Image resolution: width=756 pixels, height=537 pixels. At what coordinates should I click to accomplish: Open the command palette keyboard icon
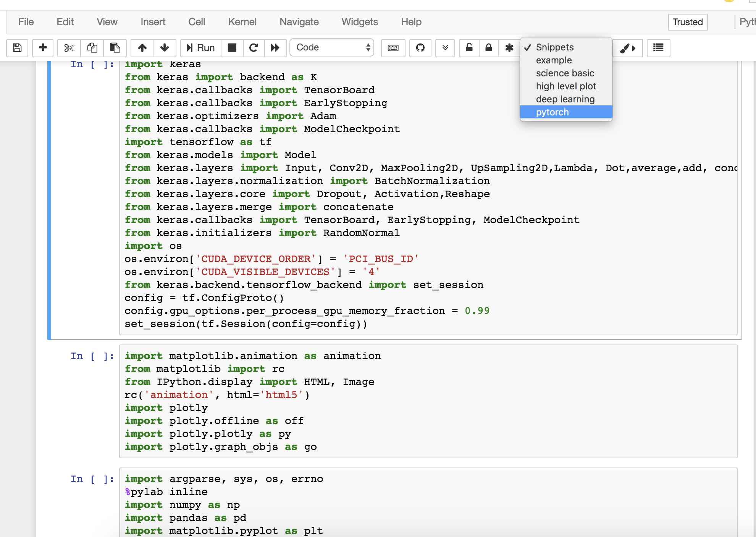pos(393,48)
